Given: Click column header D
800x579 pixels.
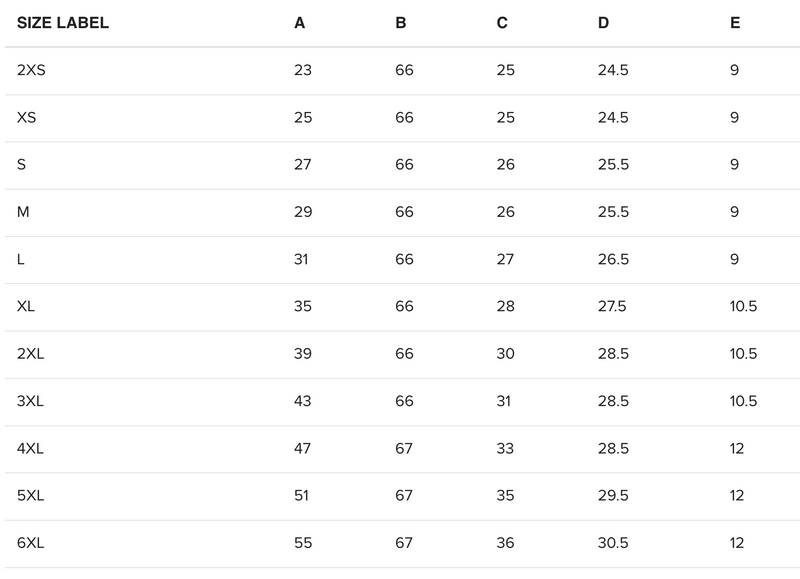Looking at the screenshot, I should click(x=603, y=23).
